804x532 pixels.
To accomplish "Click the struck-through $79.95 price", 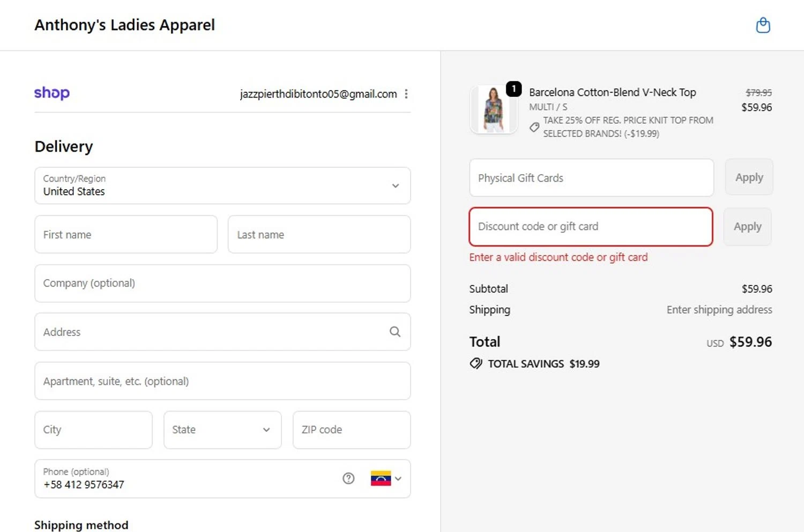I will [758, 93].
